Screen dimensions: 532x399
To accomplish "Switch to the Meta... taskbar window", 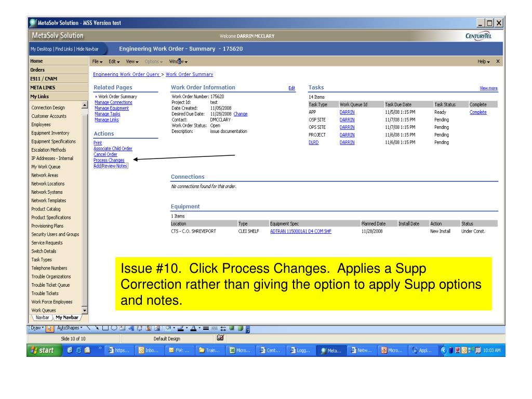I will (x=331, y=351).
